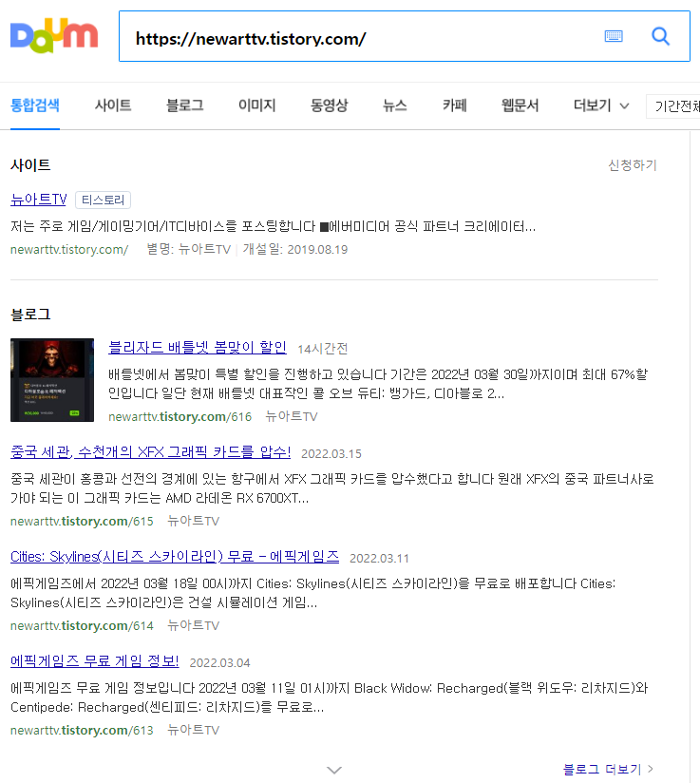Go to the 카페 tab

(x=454, y=105)
